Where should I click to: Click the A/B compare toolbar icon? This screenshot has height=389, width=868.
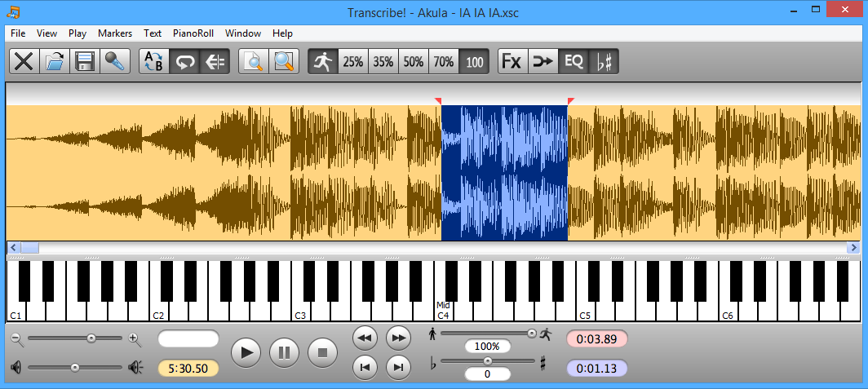[153, 62]
